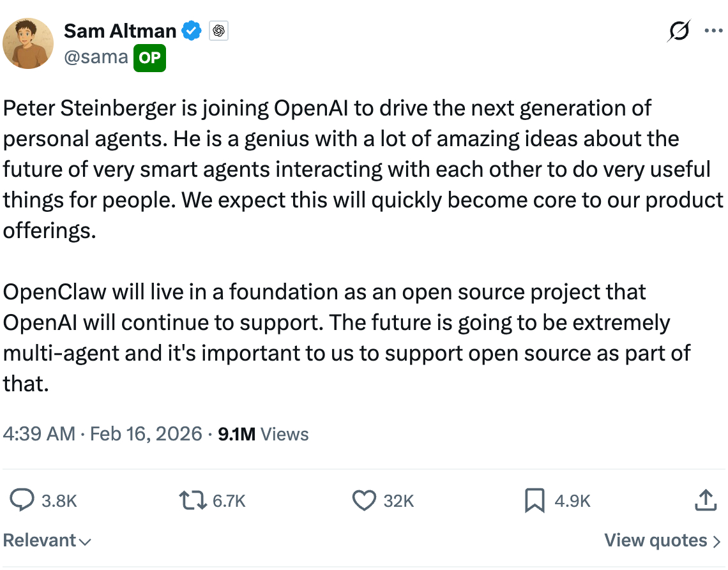Summarize the post with the Grok icon
Viewport: 728px width, 570px height.
click(x=679, y=31)
